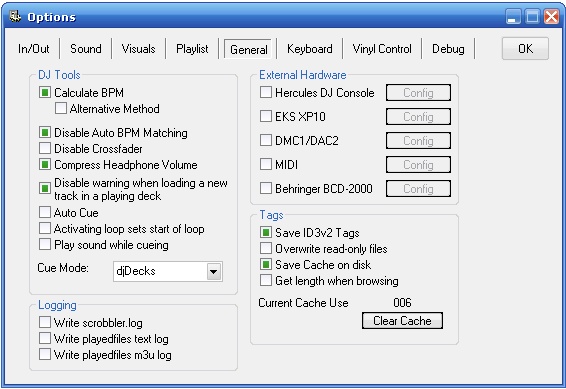Image resolution: width=566 pixels, height=389 pixels.
Task: Enable Behringer BCD-2000 checkbox
Action: tap(266, 188)
